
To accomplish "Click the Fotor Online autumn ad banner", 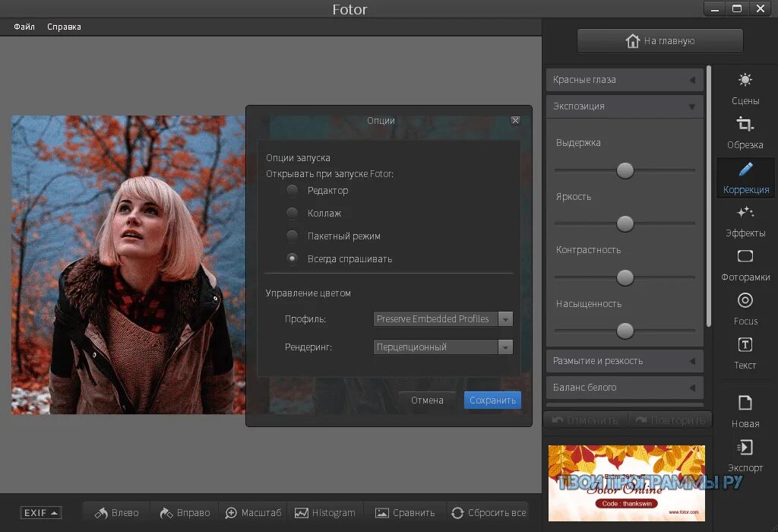I will pos(626,483).
